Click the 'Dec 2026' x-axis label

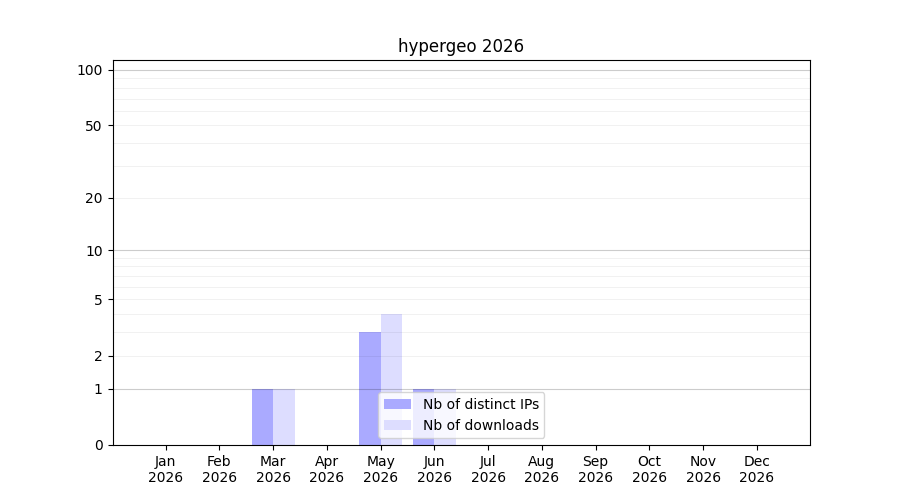coord(757,469)
